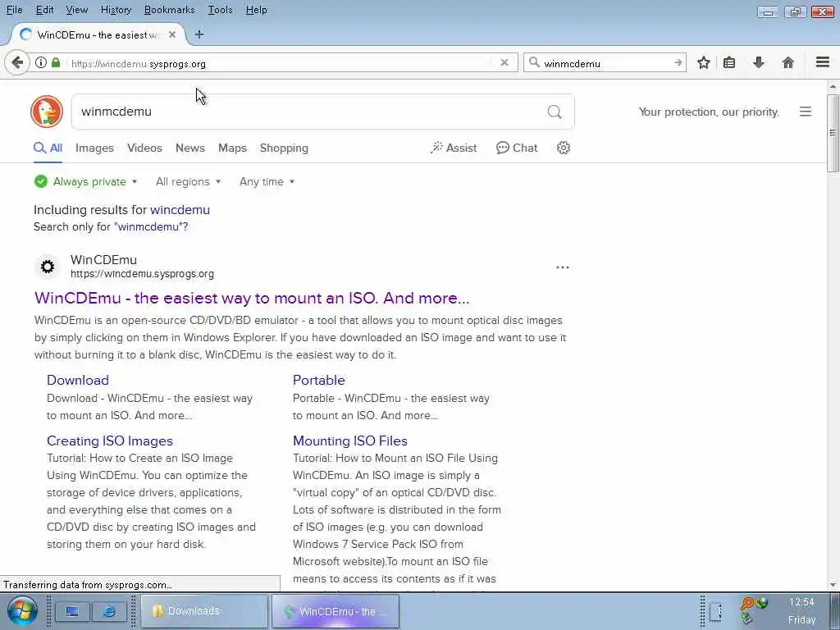Click the DuckDuckGo duck logo
The image size is (840, 630).
pos(47,112)
